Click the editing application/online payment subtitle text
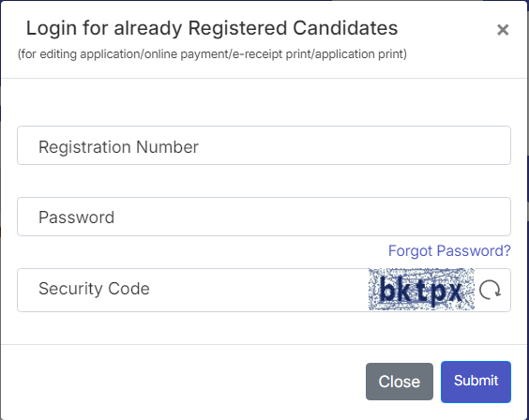The image size is (529, 420). pos(212,54)
